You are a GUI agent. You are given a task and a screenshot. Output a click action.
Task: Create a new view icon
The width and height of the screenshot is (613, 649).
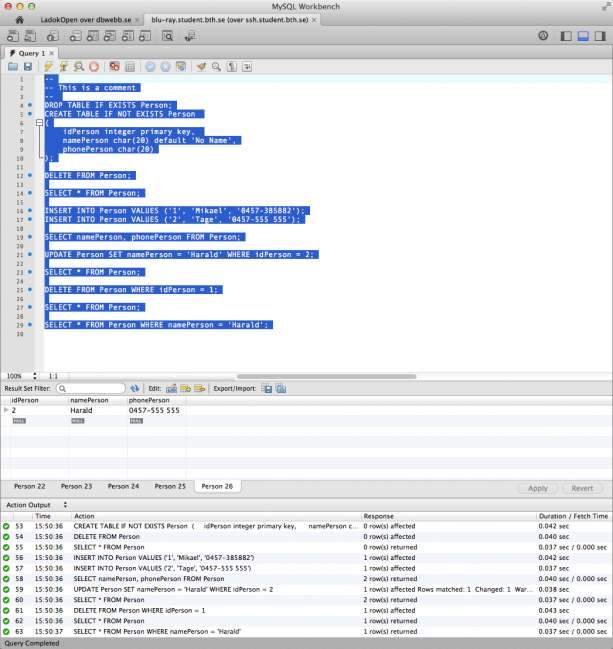(x=110, y=36)
